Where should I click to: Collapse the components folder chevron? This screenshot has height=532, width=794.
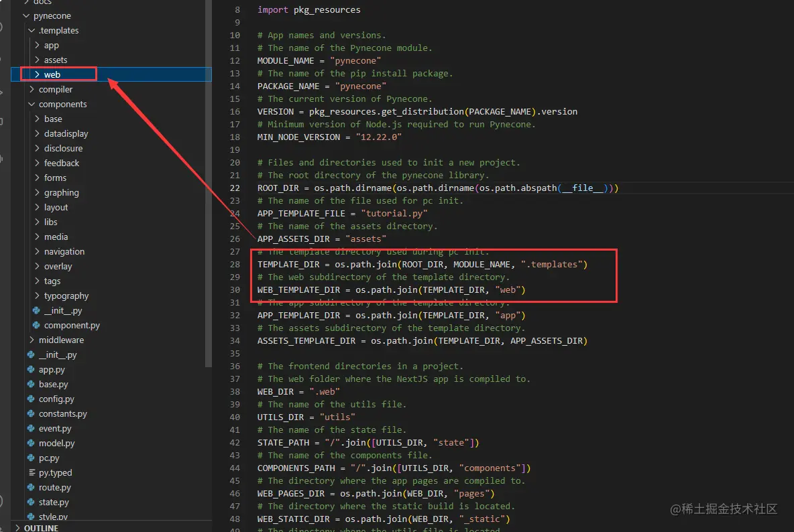32,104
